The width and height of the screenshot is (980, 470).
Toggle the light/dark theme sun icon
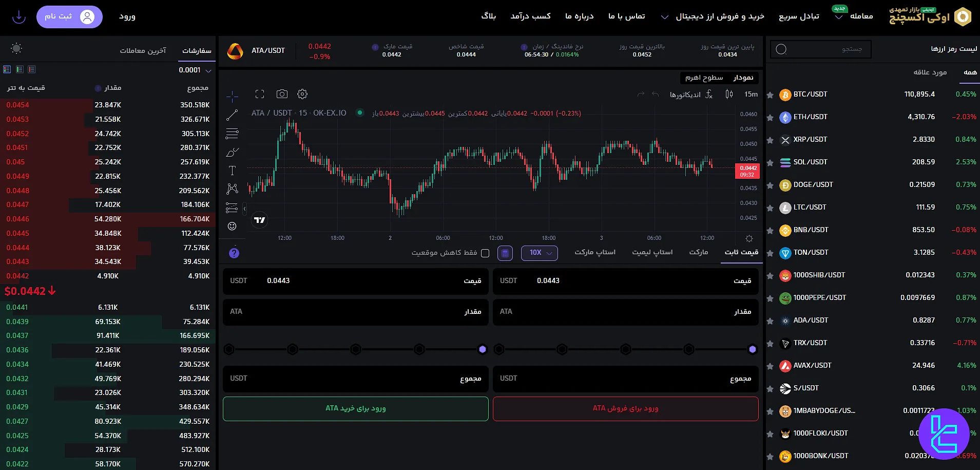tap(16, 49)
